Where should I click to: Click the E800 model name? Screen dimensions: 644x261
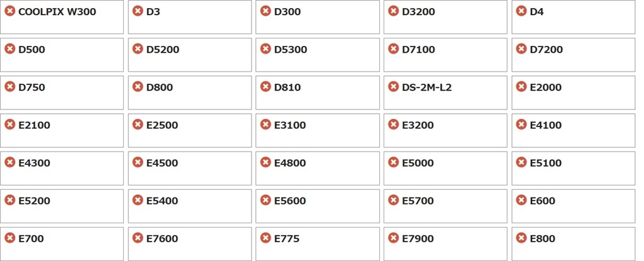pos(542,238)
